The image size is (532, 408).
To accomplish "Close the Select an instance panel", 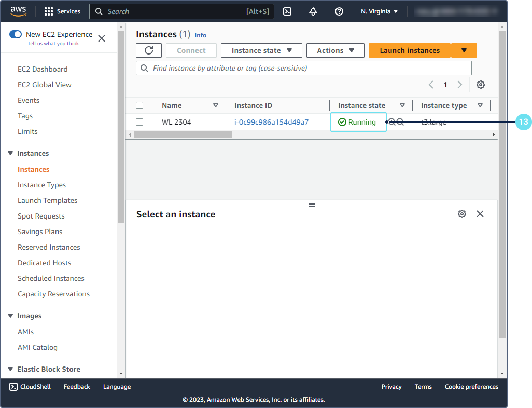I will (x=480, y=214).
